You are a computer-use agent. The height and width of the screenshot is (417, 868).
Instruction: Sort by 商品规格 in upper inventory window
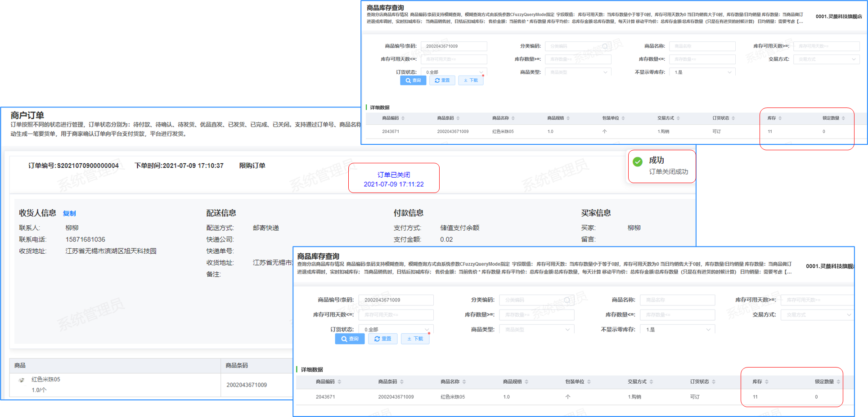pyautogui.click(x=568, y=118)
